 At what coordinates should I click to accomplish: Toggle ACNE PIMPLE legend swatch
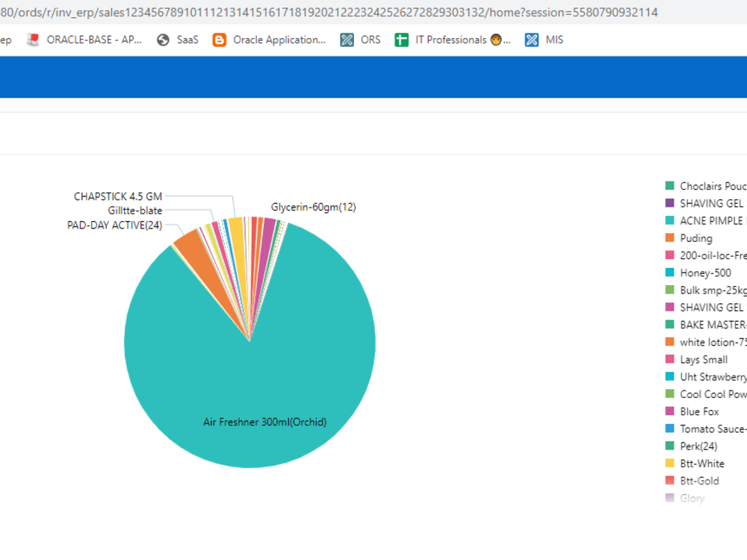click(x=670, y=220)
